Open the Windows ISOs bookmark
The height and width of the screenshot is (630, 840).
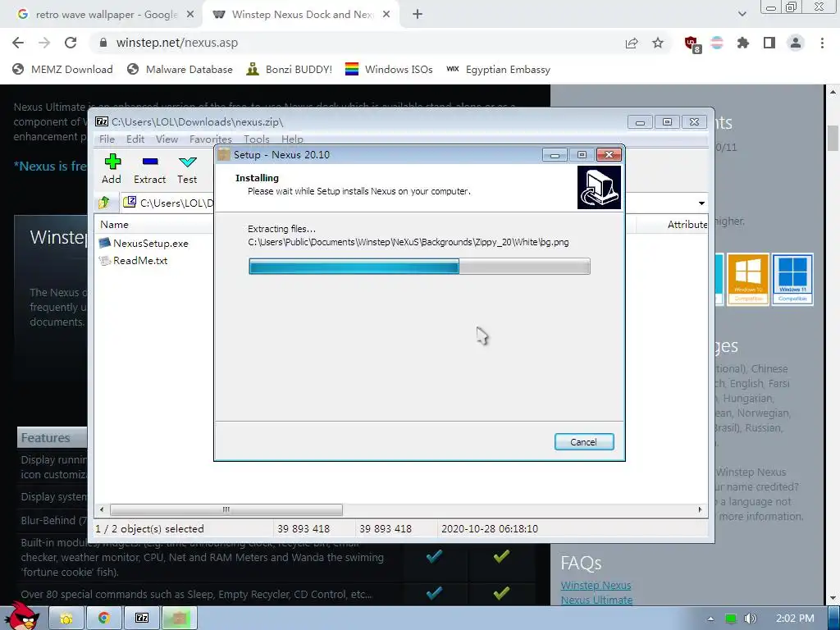389,70
